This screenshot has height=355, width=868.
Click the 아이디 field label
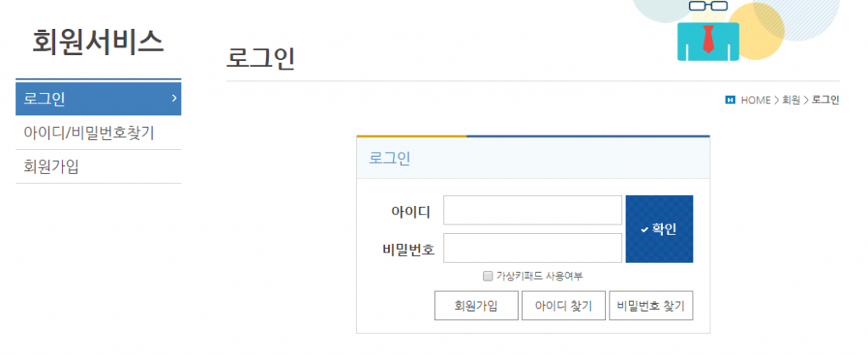(410, 211)
